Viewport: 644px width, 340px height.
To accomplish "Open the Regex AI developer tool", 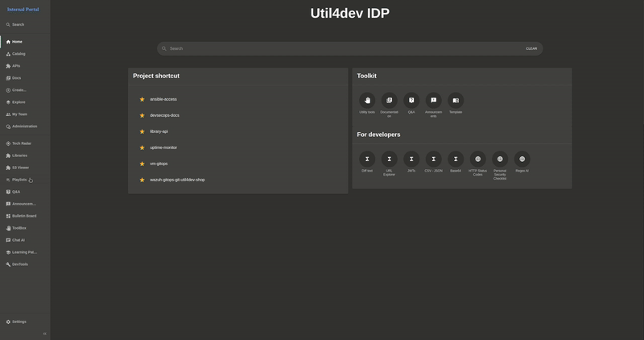I will (522, 159).
